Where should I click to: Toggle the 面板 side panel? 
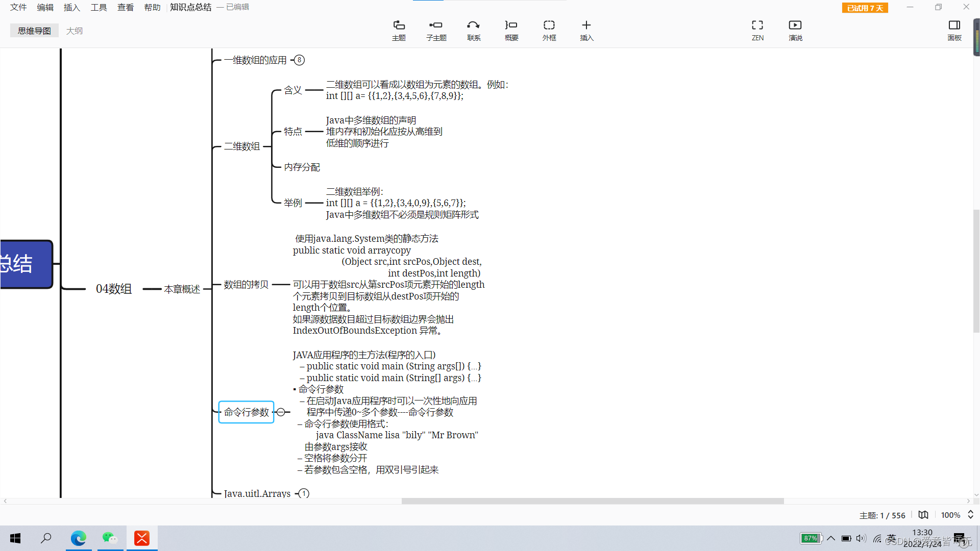(x=954, y=31)
